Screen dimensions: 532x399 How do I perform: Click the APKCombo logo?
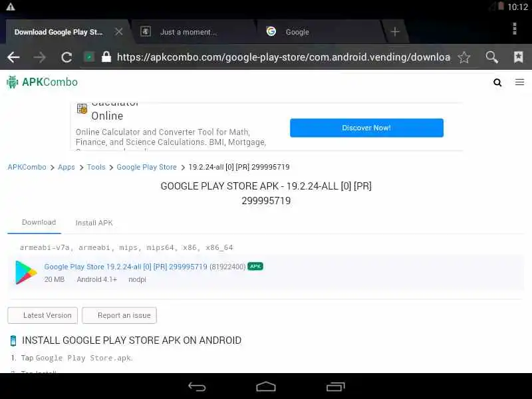[42, 82]
